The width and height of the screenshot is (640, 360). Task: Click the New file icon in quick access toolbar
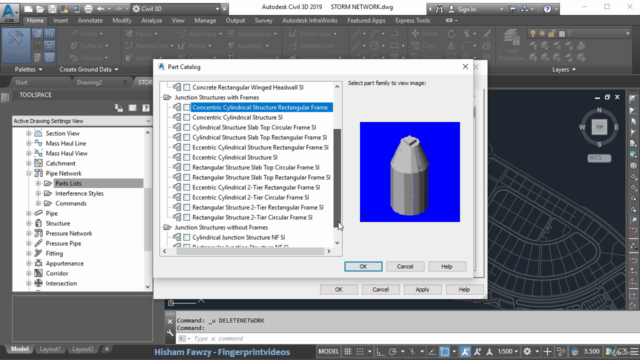point(28,9)
